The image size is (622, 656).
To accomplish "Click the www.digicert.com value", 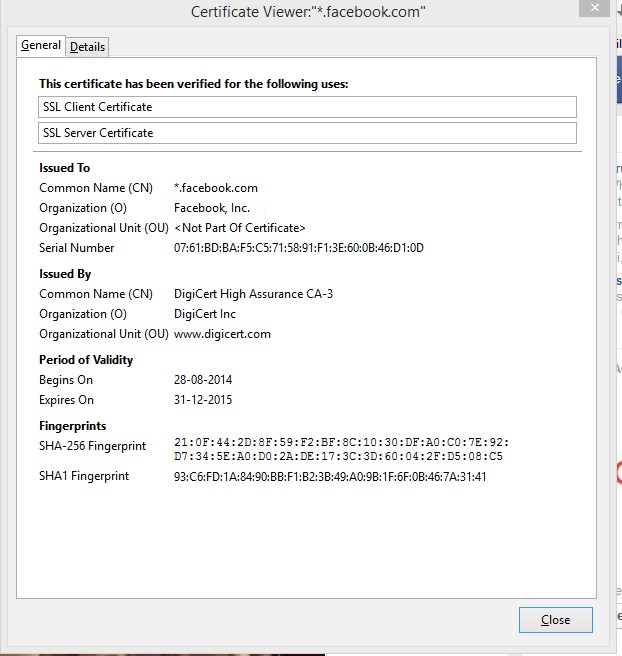I will click(223, 334).
